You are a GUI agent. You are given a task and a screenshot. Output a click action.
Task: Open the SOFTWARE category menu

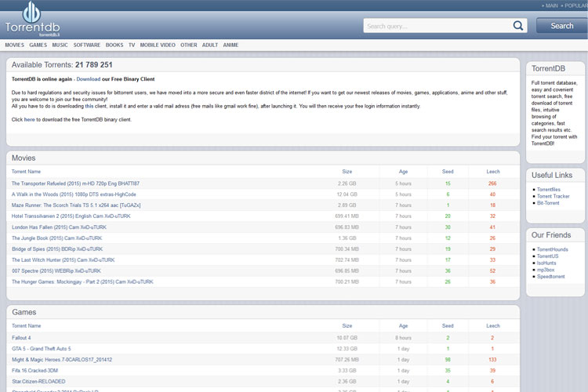click(x=87, y=45)
